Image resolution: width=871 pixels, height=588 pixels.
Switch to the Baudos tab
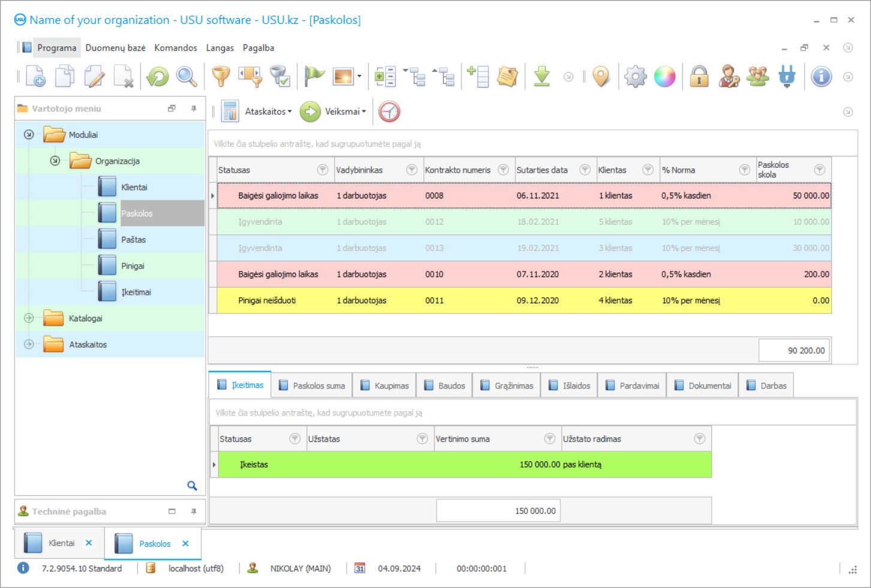pyautogui.click(x=445, y=385)
